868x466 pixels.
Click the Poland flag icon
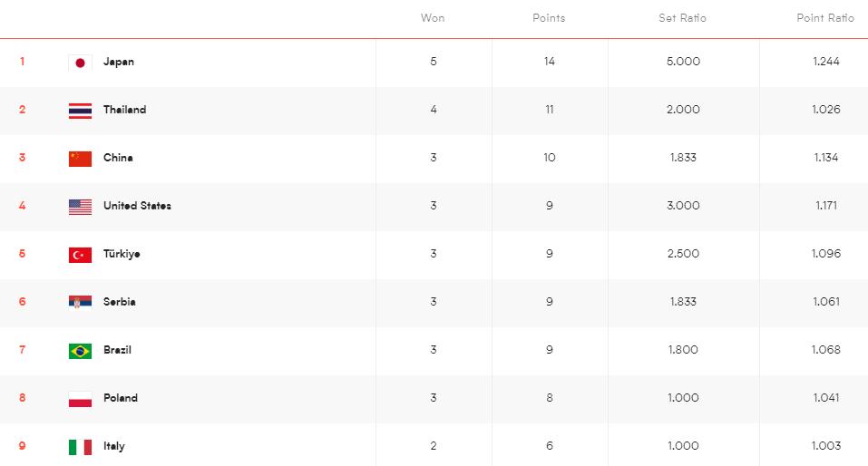click(80, 399)
